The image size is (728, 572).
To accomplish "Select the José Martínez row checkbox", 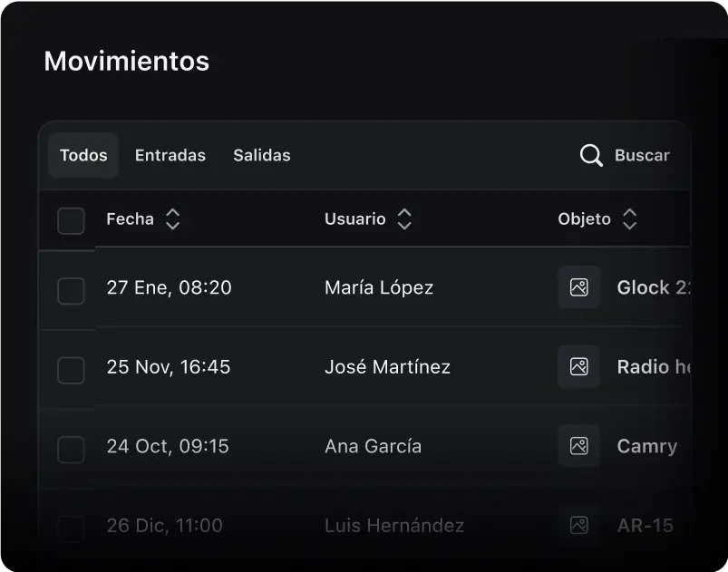I will point(71,370).
